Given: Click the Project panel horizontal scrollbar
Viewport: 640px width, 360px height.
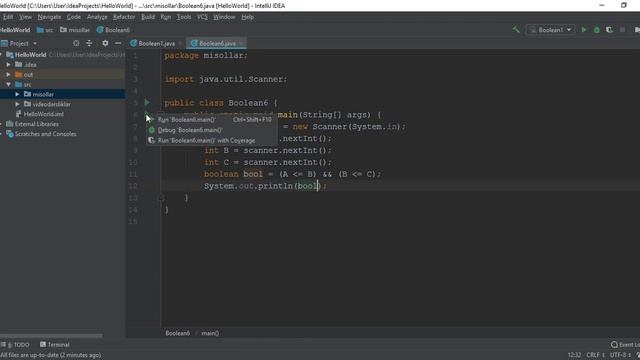Looking at the screenshot, I should (51, 336).
